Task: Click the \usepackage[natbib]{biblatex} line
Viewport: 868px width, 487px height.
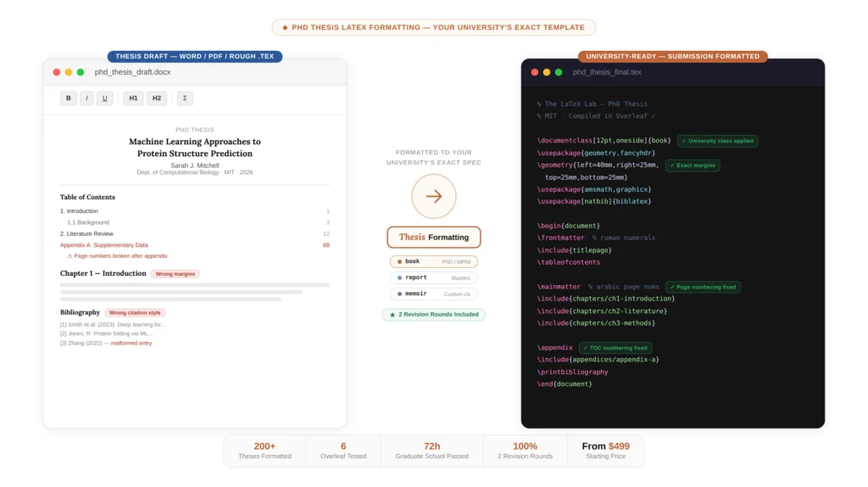Action: [594, 202]
